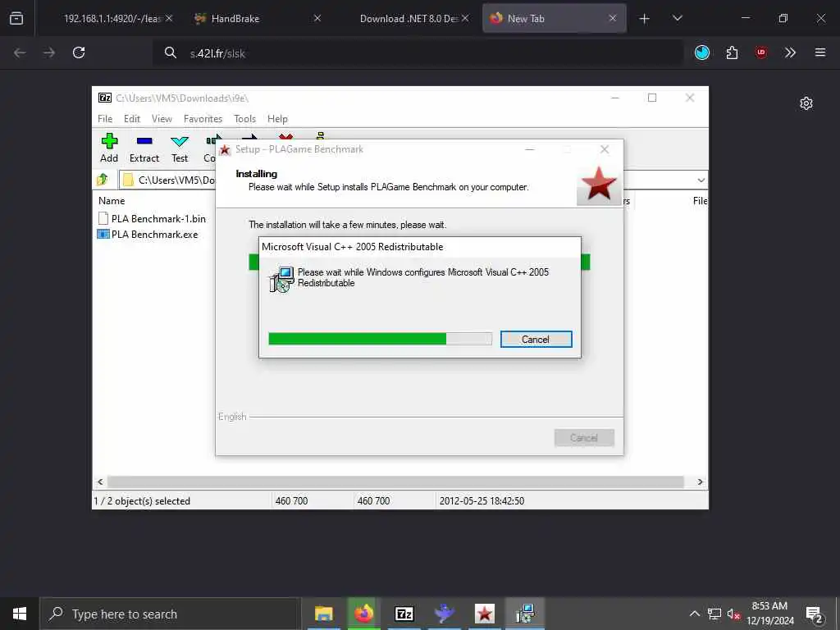Screen dimensions: 840x630
Task: Click the "1 / 2 object(s) selected" status text
Action: pyautogui.click(x=142, y=501)
